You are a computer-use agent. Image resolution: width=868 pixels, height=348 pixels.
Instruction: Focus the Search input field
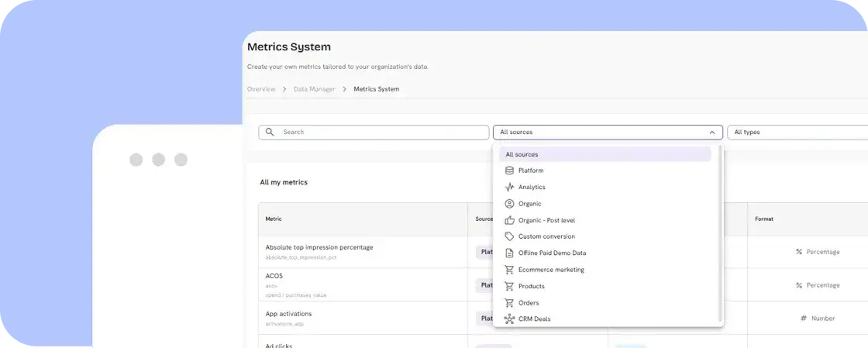tap(374, 133)
